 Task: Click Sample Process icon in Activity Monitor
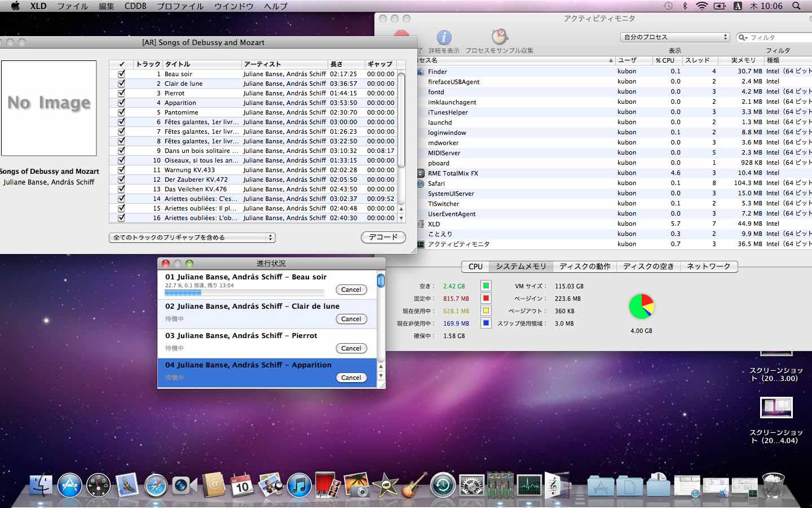[499, 37]
